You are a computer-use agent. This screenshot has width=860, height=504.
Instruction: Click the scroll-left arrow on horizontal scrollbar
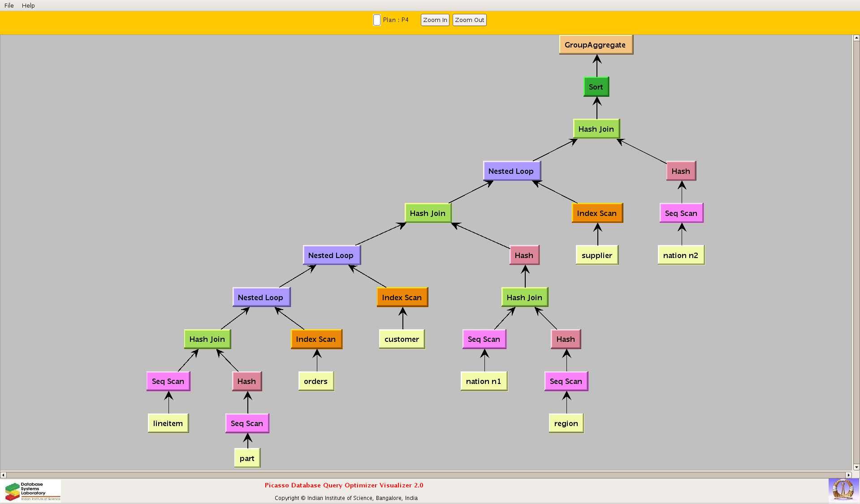click(x=3, y=475)
